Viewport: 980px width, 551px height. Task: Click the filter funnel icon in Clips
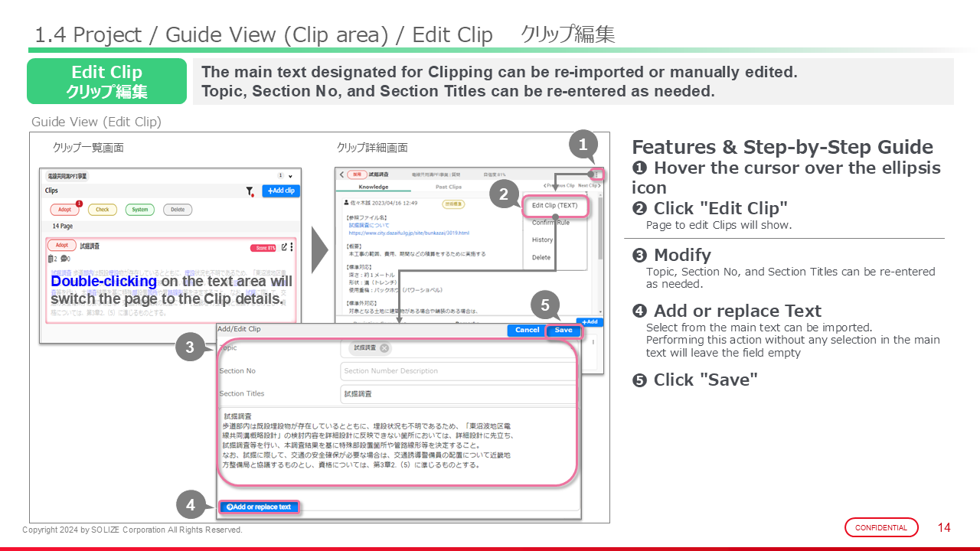[x=249, y=191]
